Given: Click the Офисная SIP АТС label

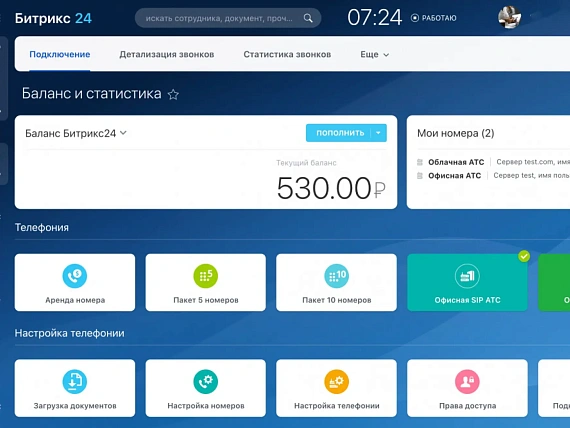Looking at the screenshot, I should (467, 300).
